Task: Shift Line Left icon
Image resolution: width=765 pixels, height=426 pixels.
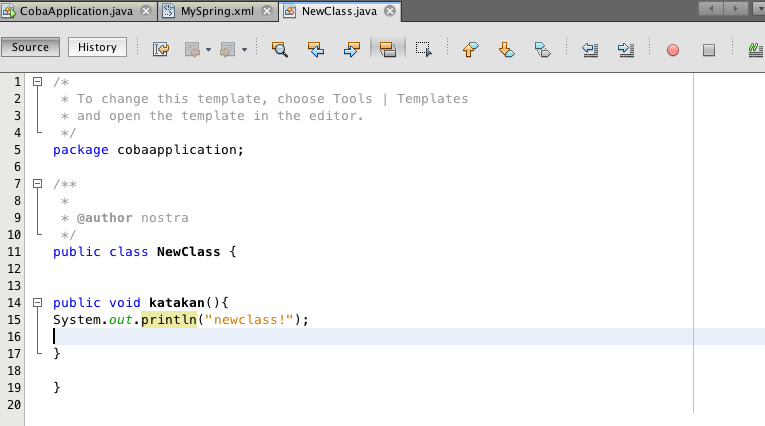Action: 590,49
